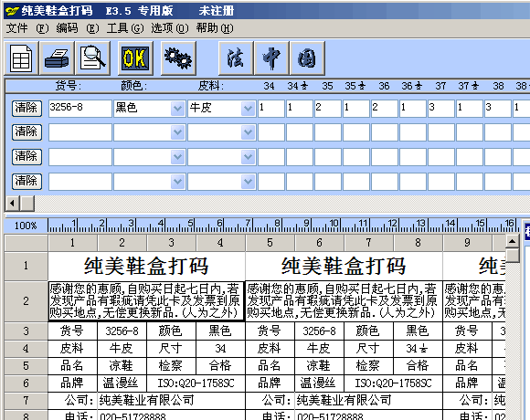Screen dimensions: 530x420
Task: Click the 100% zoom indicator
Action: pyautogui.click(x=26, y=226)
